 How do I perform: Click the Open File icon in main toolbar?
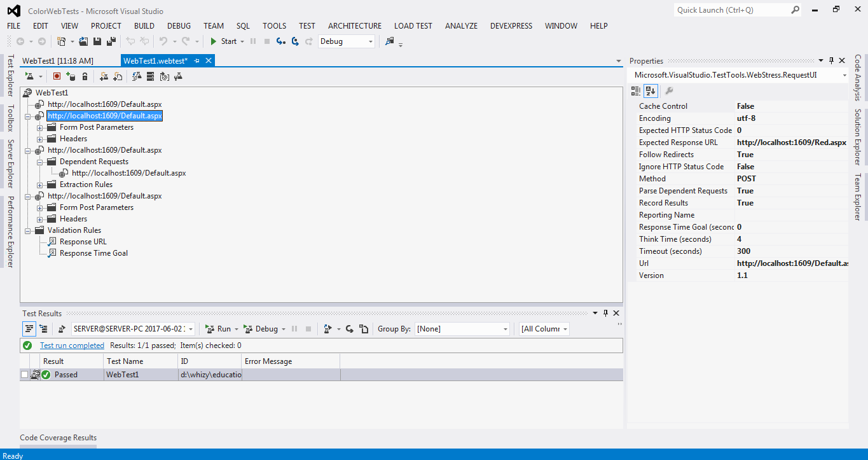click(83, 41)
